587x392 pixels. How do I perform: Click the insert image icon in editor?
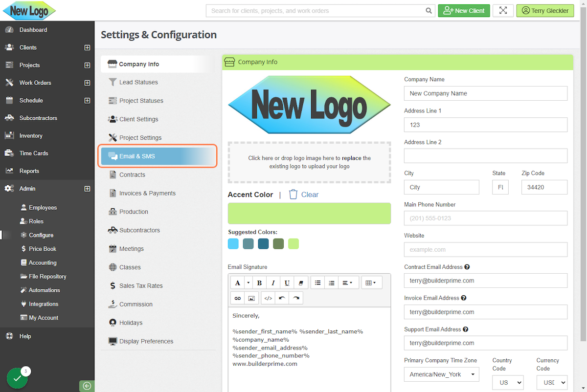[251, 298]
